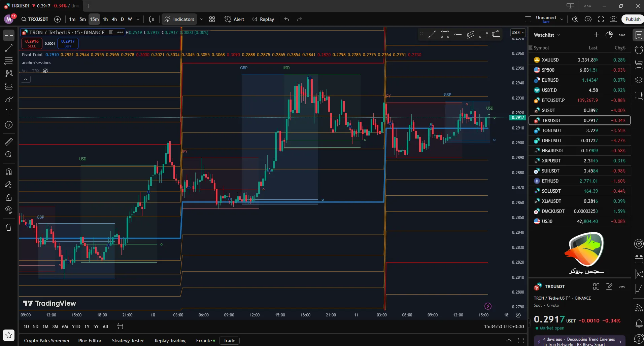Select the trend line drawing tool
The height and width of the screenshot is (346, 644).
click(x=9, y=48)
